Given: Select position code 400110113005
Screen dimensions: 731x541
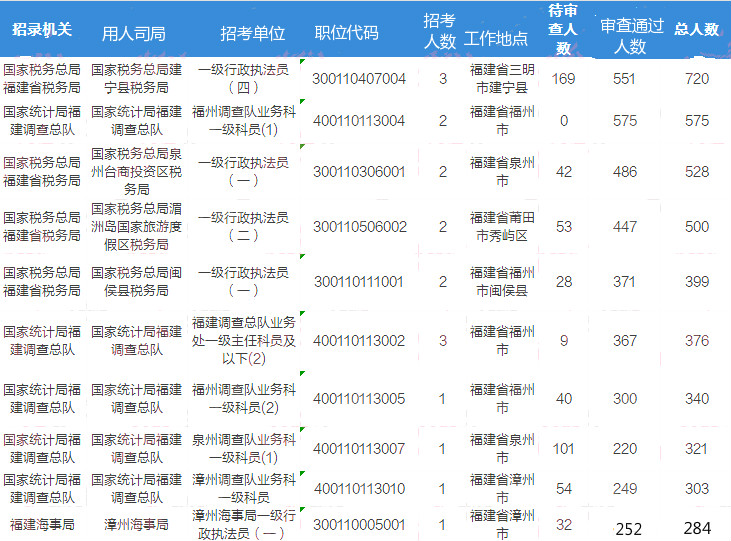Looking at the screenshot, I should point(359,399).
